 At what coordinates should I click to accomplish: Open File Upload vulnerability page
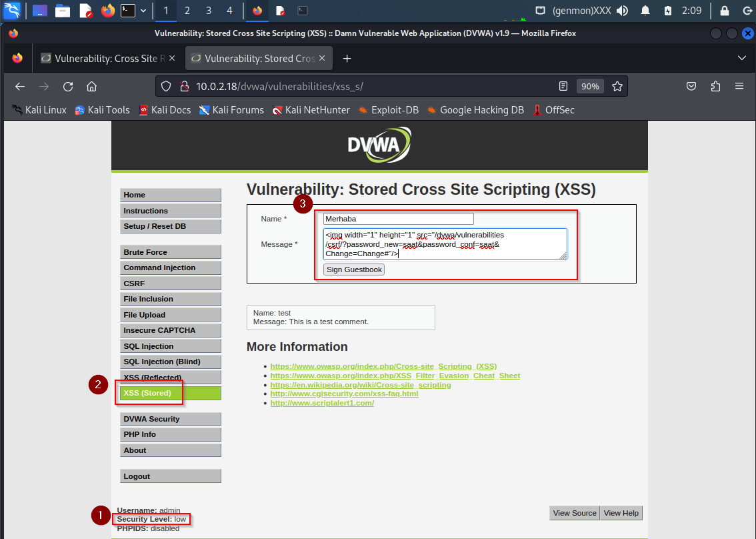click(x=171, y=315)
